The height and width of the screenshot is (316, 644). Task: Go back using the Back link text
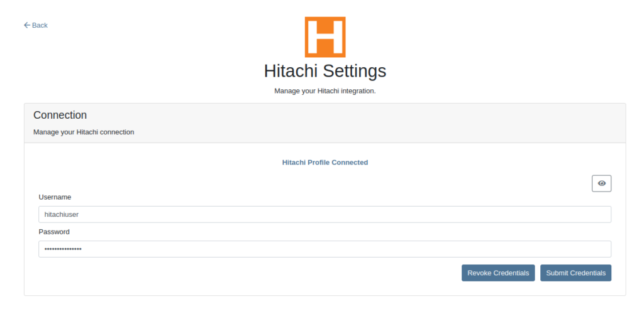40,26
